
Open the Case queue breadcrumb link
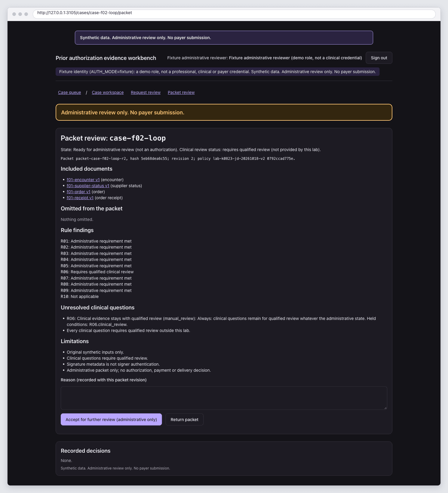[69, 92]
